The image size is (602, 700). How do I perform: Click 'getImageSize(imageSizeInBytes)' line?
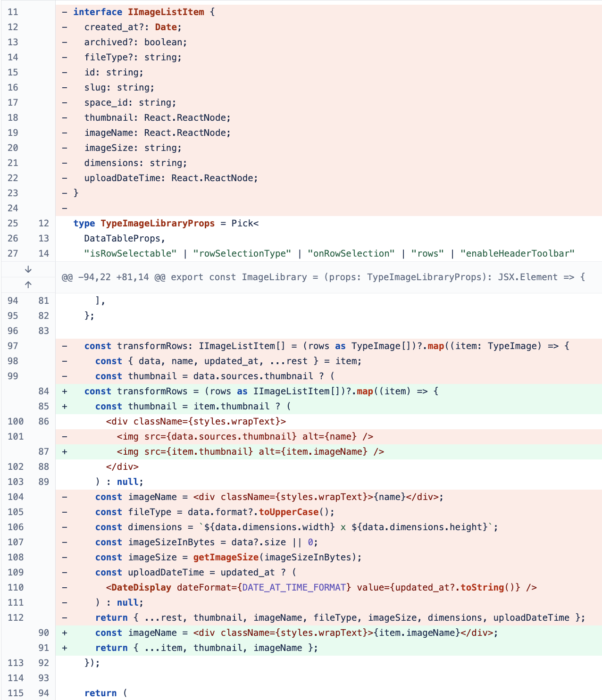tap(329, 557)
